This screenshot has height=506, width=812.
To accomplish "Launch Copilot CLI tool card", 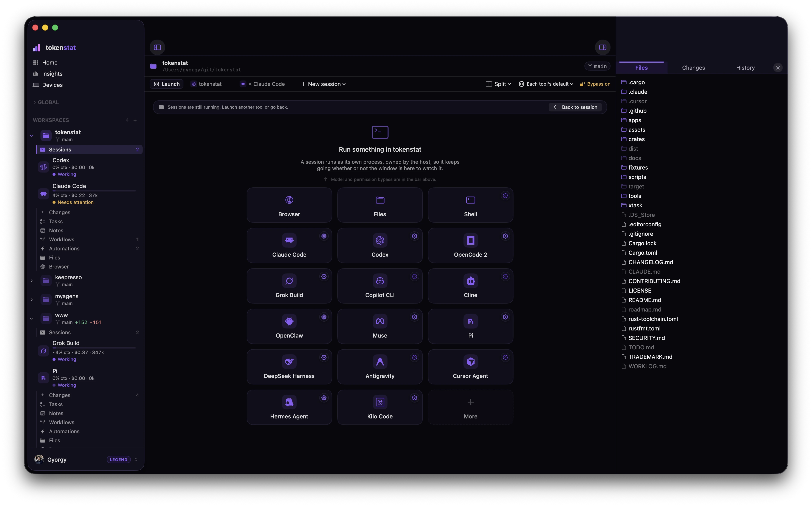I will 380,286.
